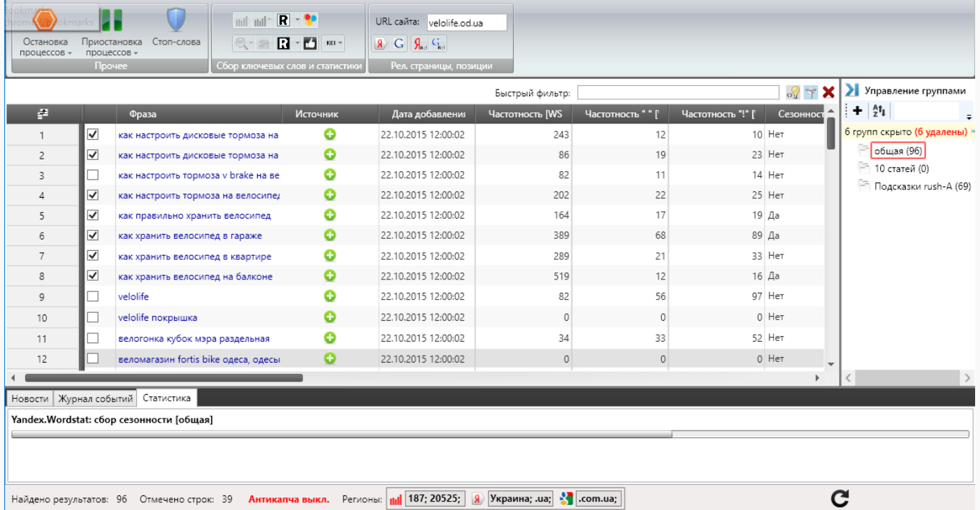Open the Stop-words shield icon
This screenshot has height=510, width=980.
[x=175, y=20]
